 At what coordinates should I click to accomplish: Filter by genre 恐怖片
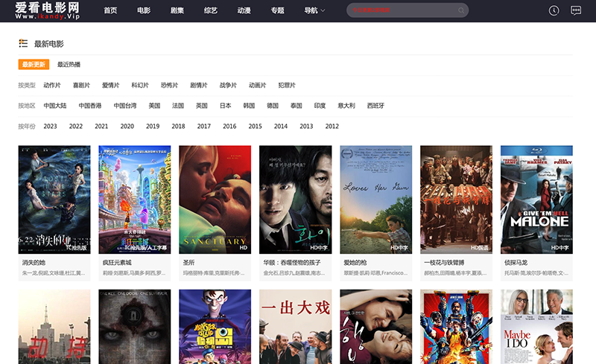pos(169,85)
